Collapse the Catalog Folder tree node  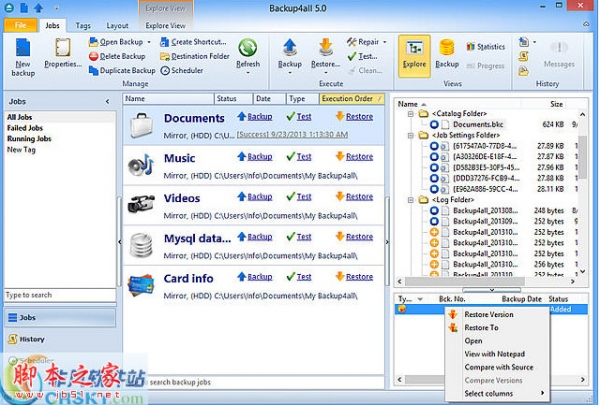tap(410, 114)
